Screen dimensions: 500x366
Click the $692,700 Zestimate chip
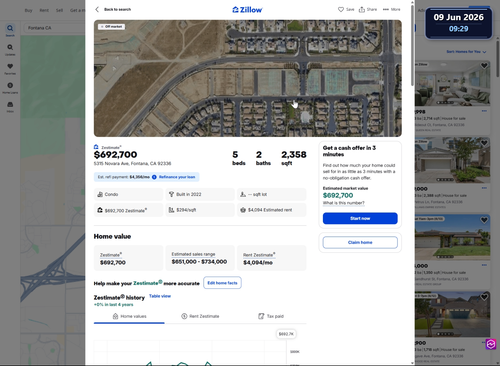click(128, 210)
